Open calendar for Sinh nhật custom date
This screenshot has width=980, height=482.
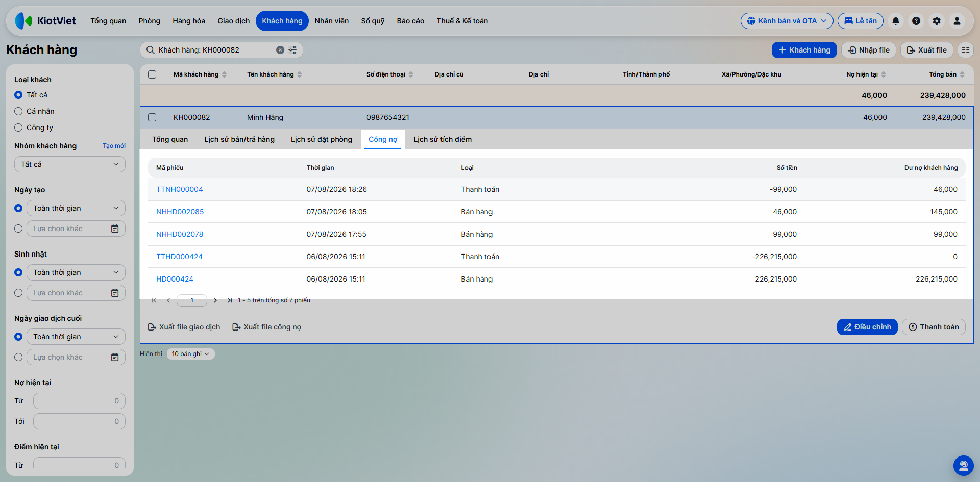coord(115,293)
